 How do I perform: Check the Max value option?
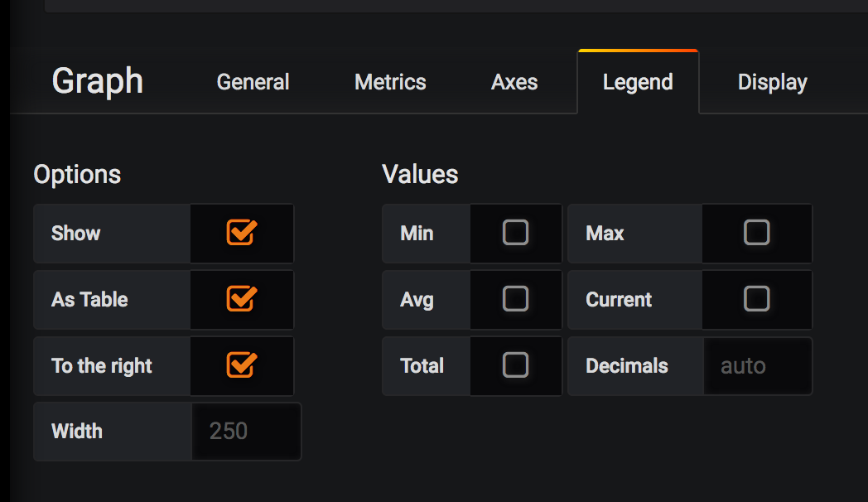click(756, 234)
